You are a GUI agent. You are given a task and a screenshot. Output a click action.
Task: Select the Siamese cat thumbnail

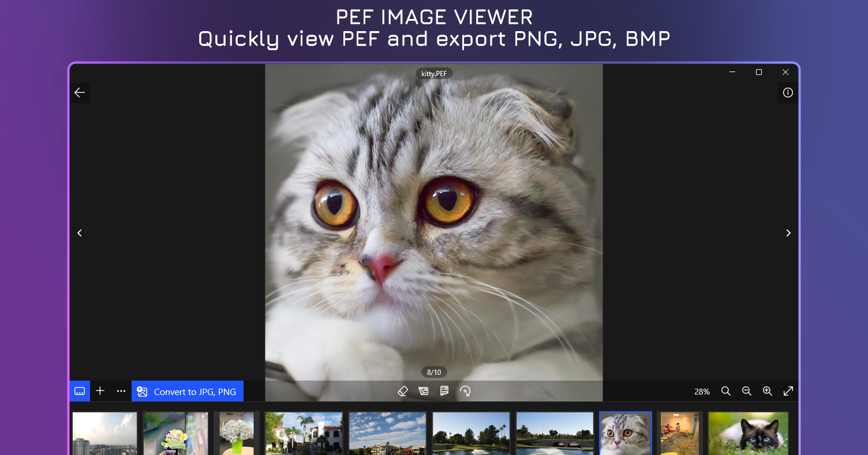(748, 433)
